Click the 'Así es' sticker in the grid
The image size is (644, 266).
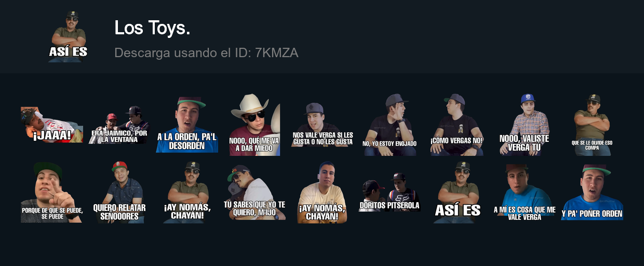click(457, 192)
